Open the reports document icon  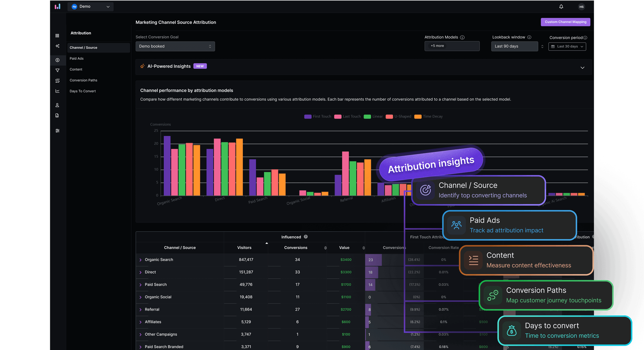57,115
